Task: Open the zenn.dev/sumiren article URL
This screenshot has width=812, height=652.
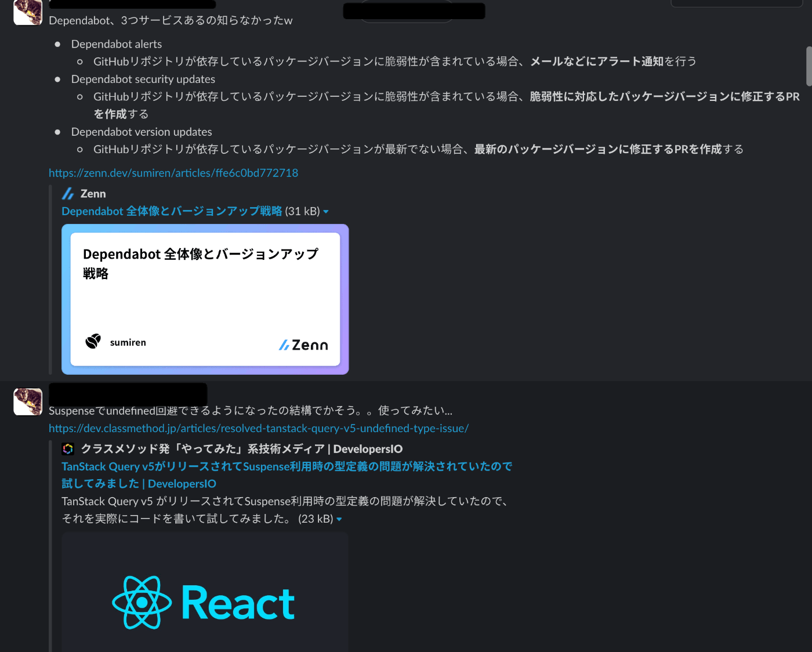Action: tap(173, 173)
